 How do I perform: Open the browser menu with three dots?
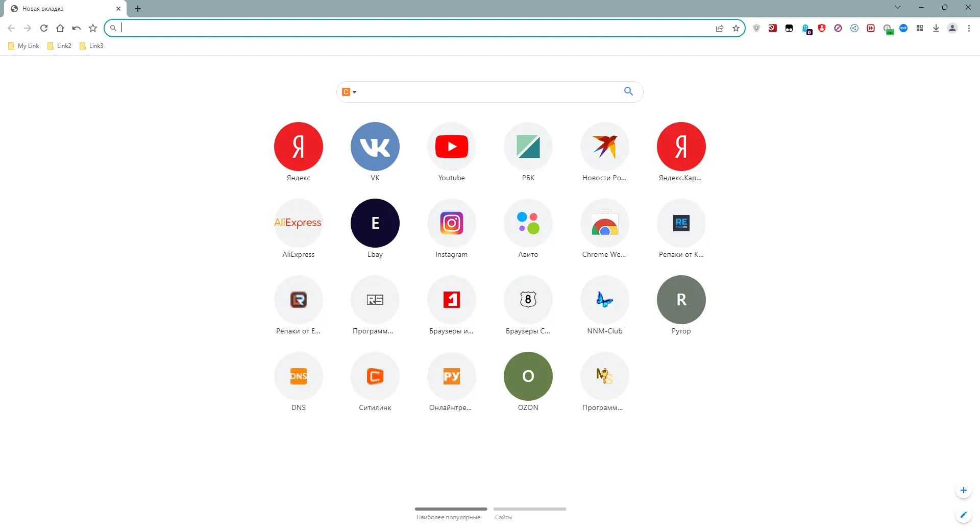(x=969, y=28)
